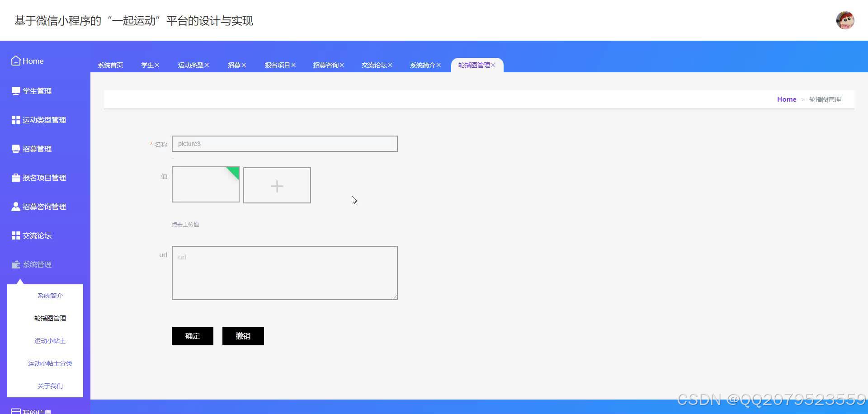Close the 轮播图管理 tab with its X
The width and height of the screenshot is (868, 414).
point(493,65)
